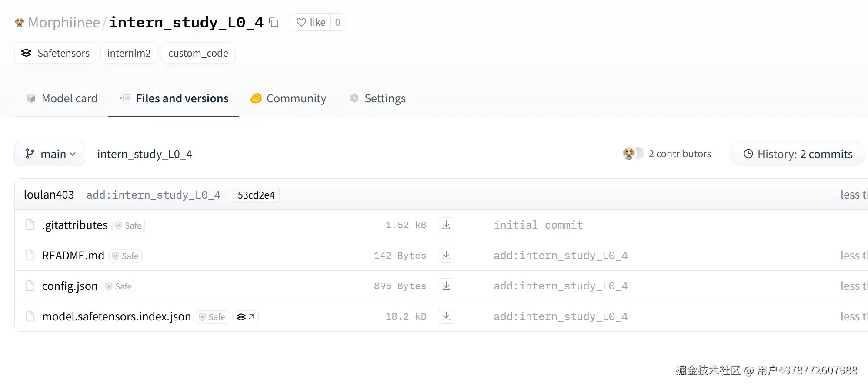
Task: Download the .gitattributes file
Action: [446, 225]
